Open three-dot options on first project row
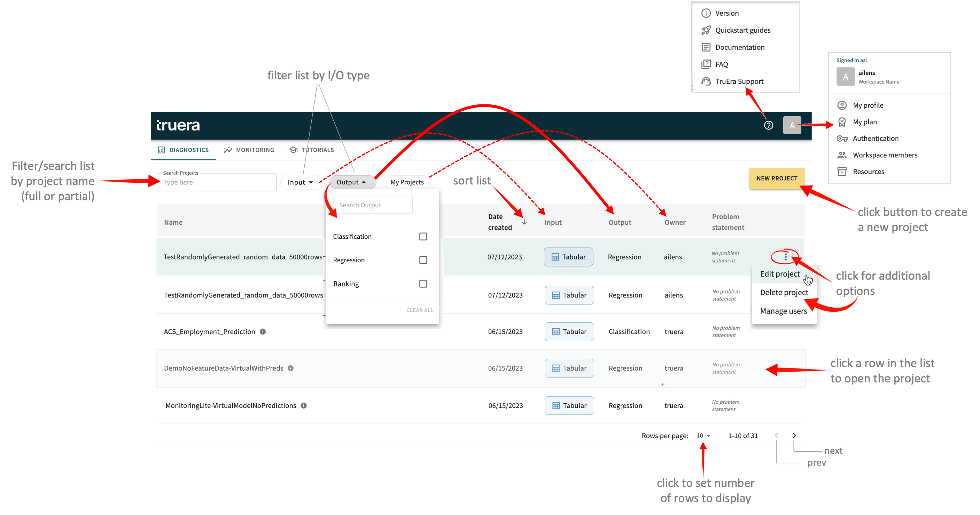980x515 pixels. [786, 257]
